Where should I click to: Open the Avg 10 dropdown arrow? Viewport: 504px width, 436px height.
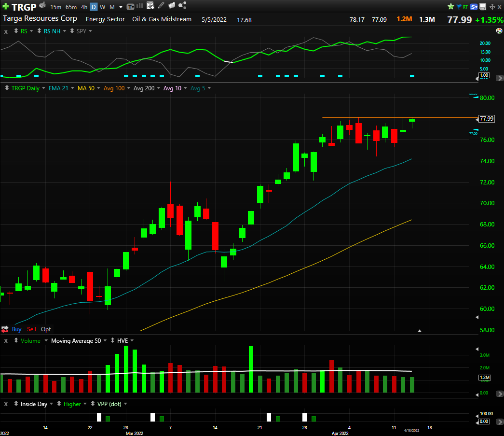click(x=185, y=88)
